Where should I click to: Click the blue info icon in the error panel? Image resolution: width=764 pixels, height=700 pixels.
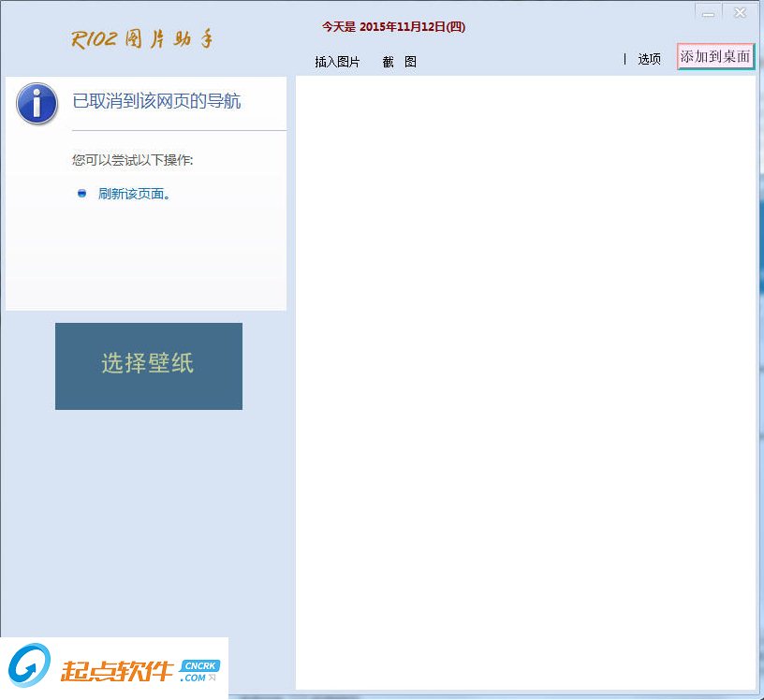pos(35,104)
